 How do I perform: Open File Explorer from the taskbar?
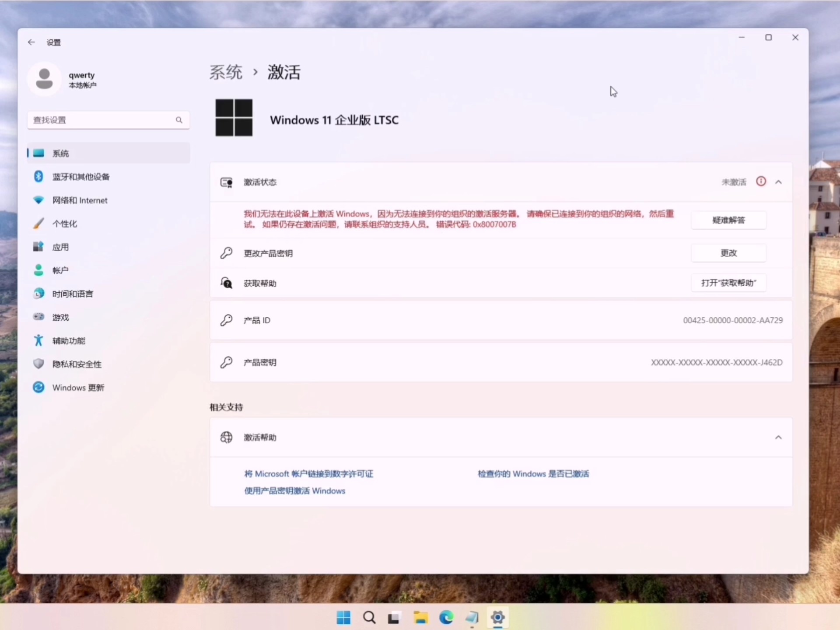pos(421,617)
